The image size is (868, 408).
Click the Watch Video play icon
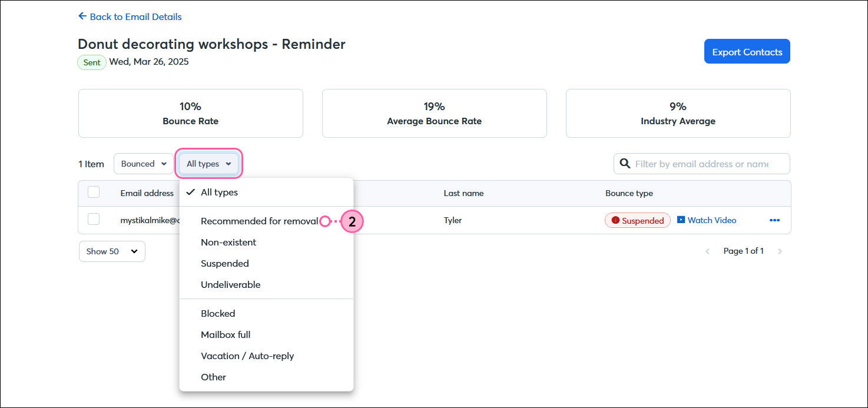coord(681,220)
